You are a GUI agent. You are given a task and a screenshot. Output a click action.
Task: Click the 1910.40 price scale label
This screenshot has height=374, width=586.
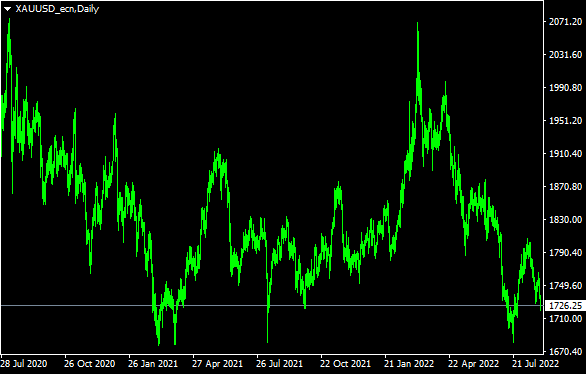[565, 154]
